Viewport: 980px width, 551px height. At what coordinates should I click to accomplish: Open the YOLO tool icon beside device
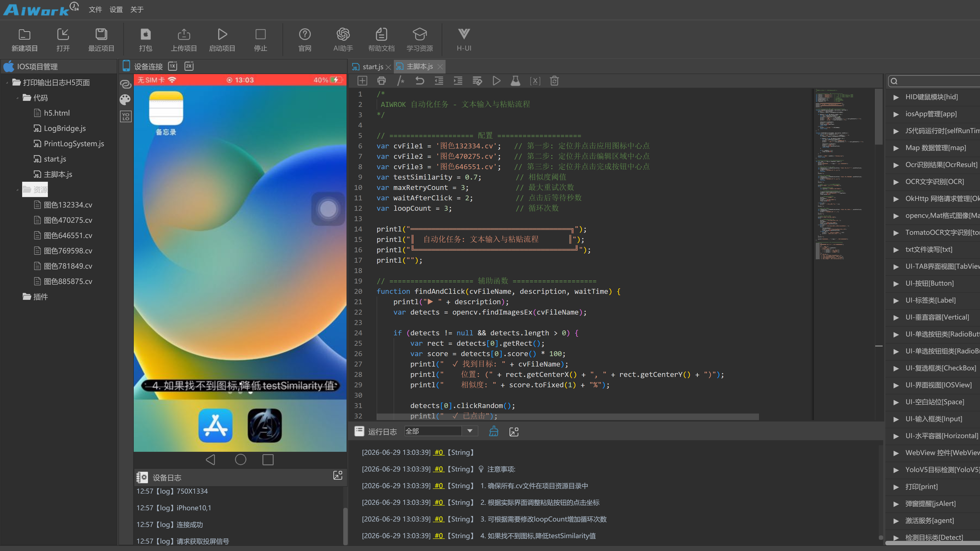click(126, 116)
